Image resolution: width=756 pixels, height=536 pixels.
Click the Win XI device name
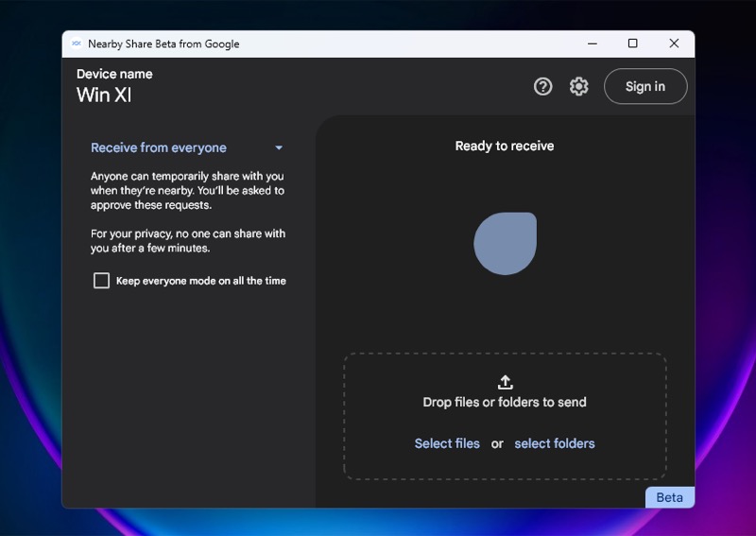click(x=104, y=95)
